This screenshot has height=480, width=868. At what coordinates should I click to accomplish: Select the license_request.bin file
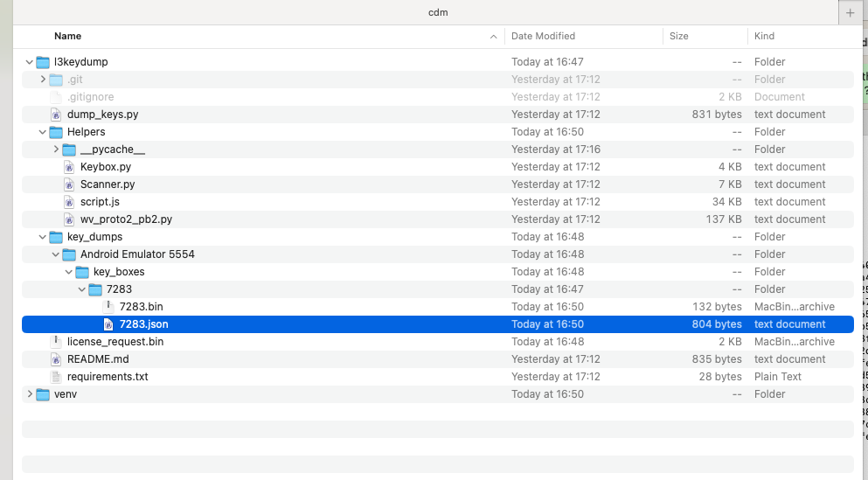tap(115, 342)
